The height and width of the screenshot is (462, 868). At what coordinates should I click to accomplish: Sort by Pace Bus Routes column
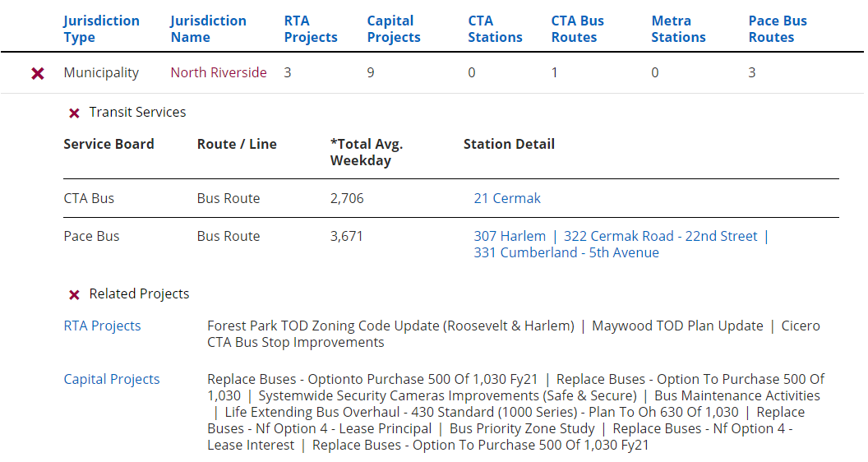[x=778, y=29]
